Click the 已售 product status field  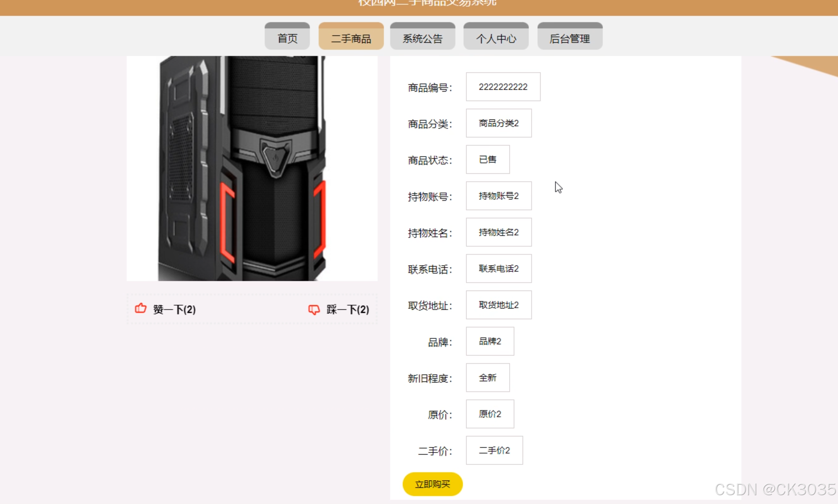coord(488,160)
